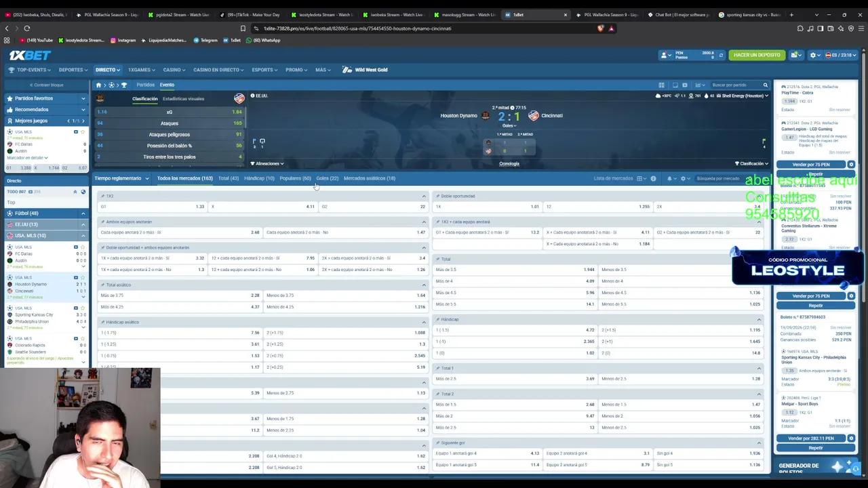
Task: Open the Partidos tab
Action: (146, 85)
